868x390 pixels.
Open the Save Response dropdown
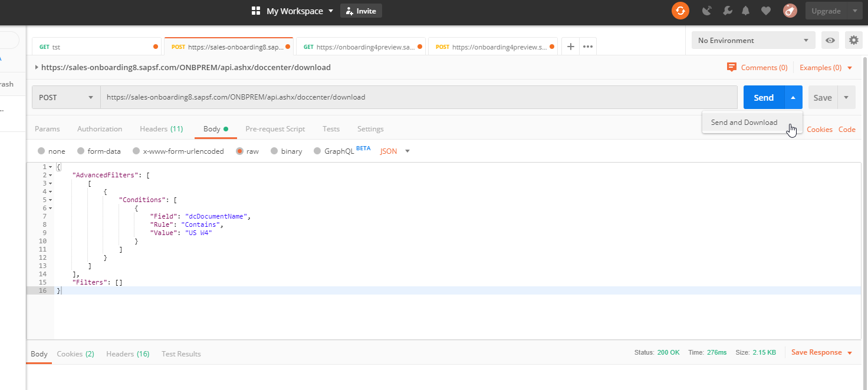(x=821, y=352)
